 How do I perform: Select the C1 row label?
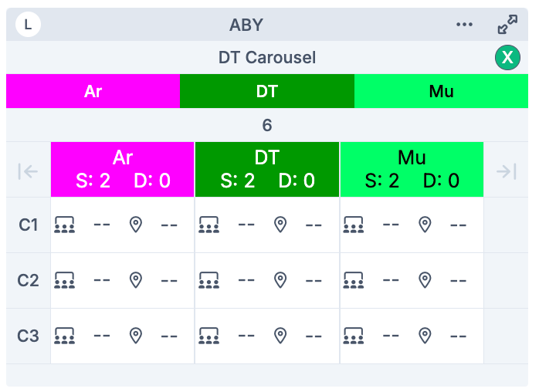(29, 225)
